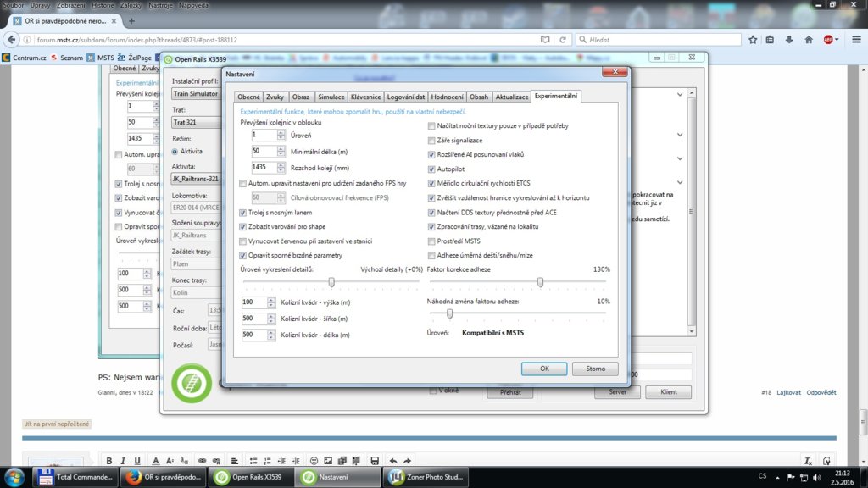The height and width of the screenshot is (488, 868).
Task: Insert a numbered list in editor
Action: [267, 460]
